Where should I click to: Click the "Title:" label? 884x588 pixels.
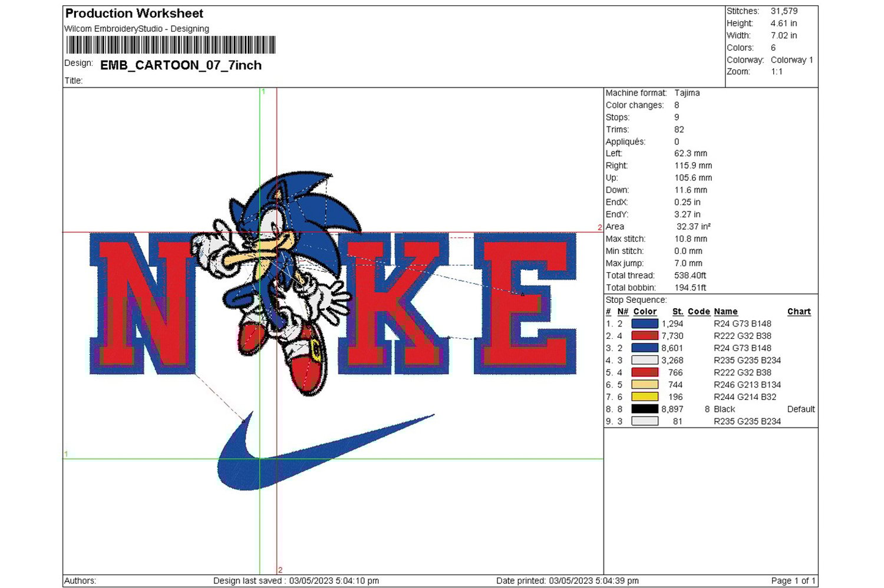(x=74, y=81)
